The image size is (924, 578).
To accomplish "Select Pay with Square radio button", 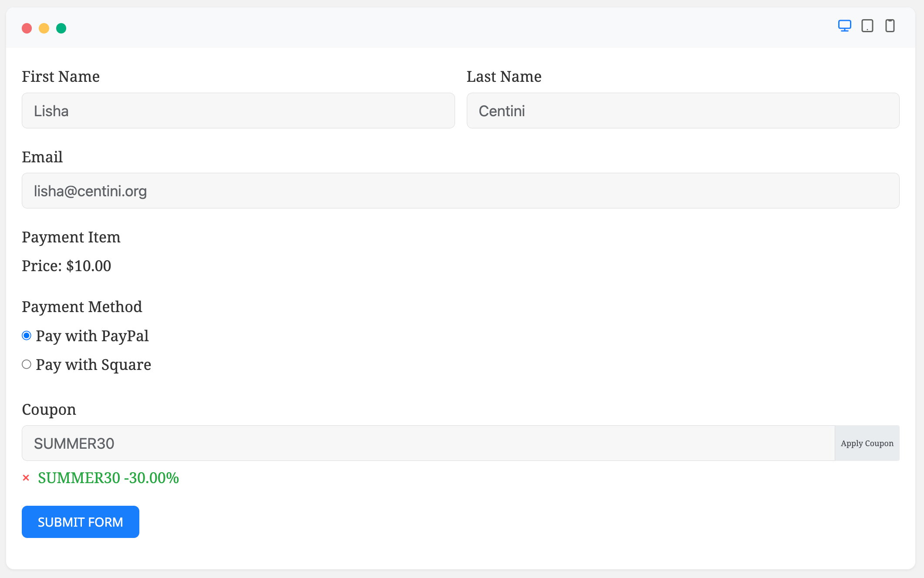I will pos(27,363).
